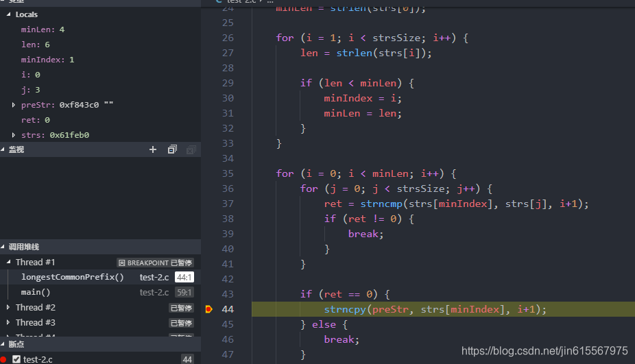
Task: Click line number 26 in gutter
Action: click(x=228, y=38)
